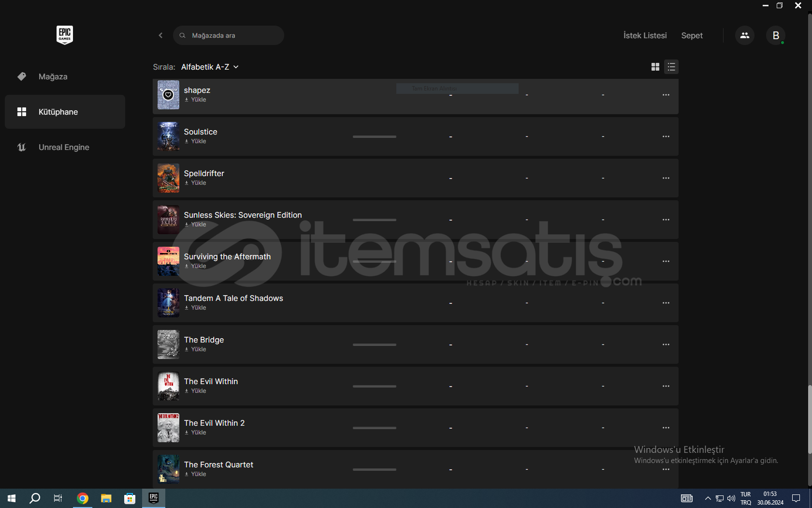Open more options for Spelldrifter
This screenshot has height=508, width=812.
[x=666, y=178]
